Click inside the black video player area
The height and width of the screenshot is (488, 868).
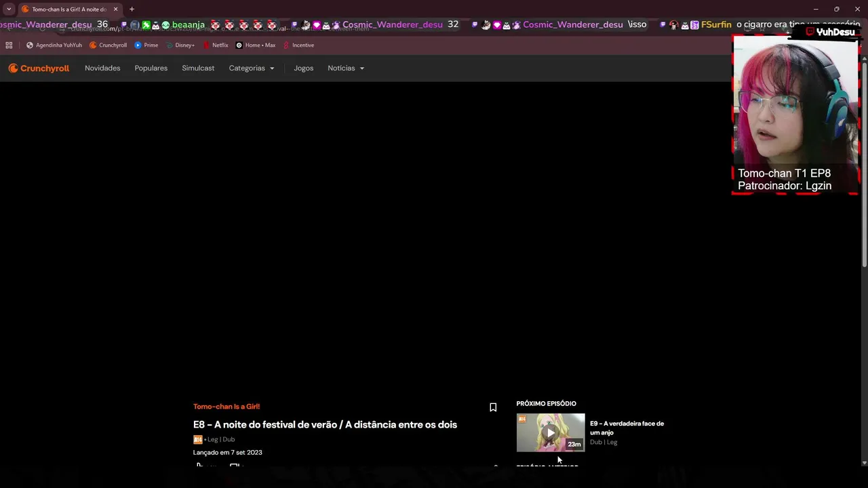tap(366, 237)
